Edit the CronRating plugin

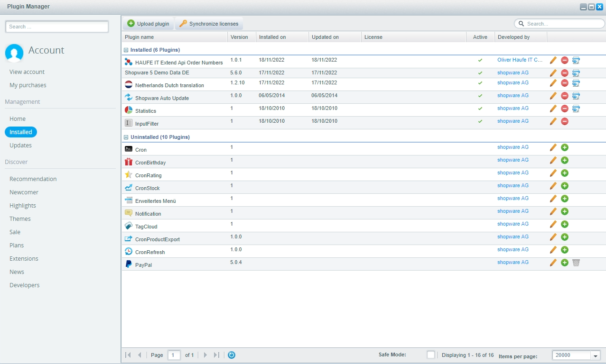click(x=553, y=173)
